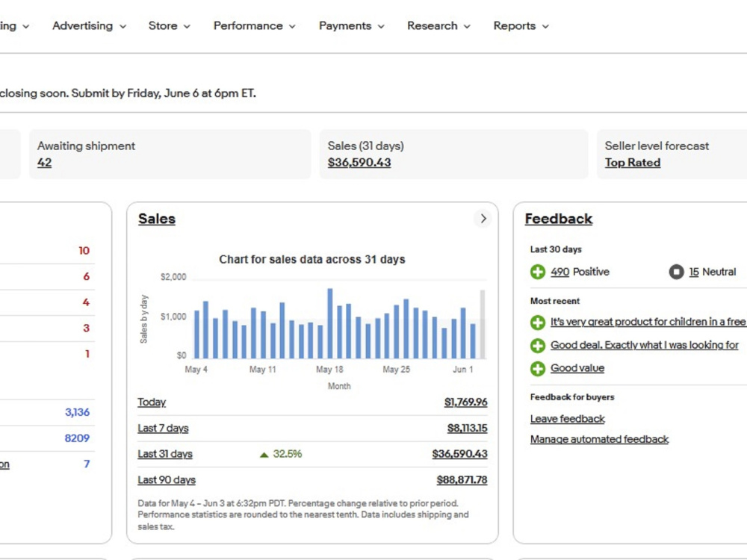Click the 'Feedback for buyers' label

(x=572, y=397)
